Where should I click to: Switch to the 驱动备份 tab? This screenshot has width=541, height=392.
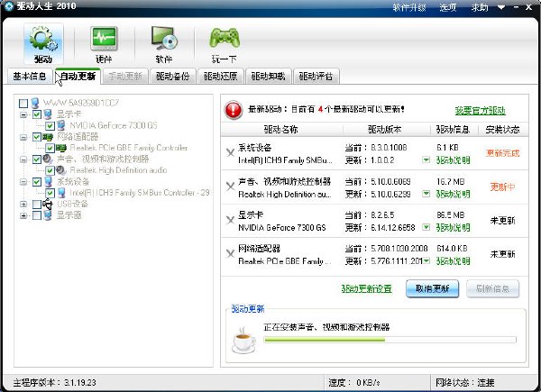tap(172, 77)
